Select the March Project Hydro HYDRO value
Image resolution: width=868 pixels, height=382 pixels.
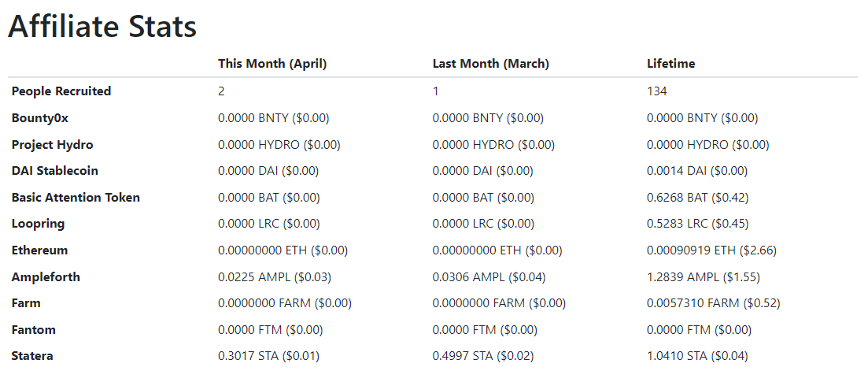[493, 145]
